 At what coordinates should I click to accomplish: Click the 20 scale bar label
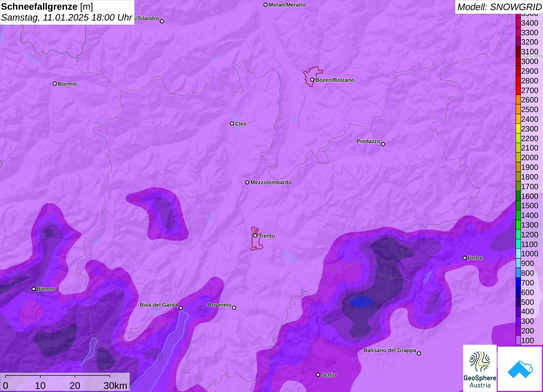pos(75,385)
